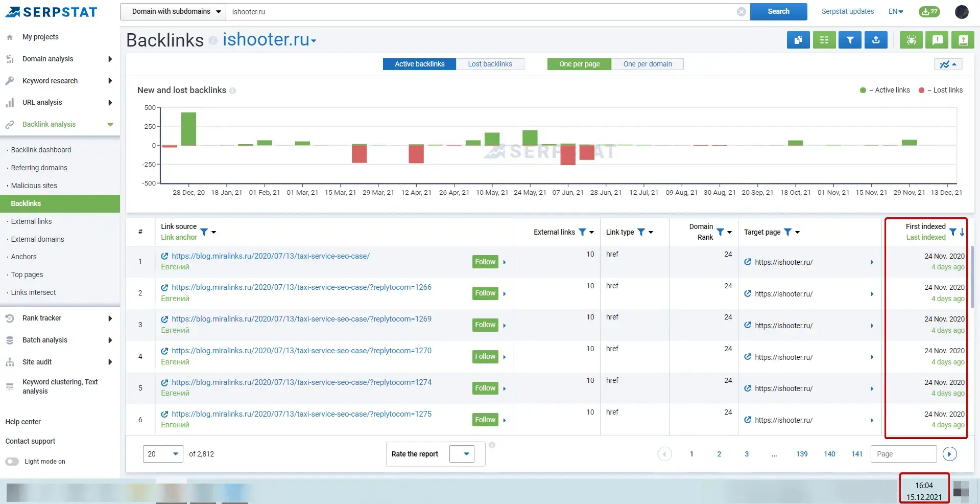Filter the Link type column

click(x=641, y=232)
